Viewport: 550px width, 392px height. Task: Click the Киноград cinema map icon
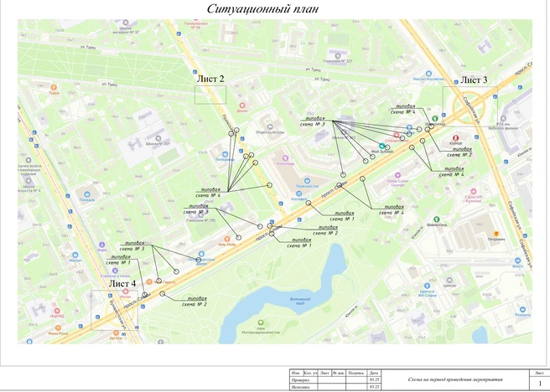[285, 158]
